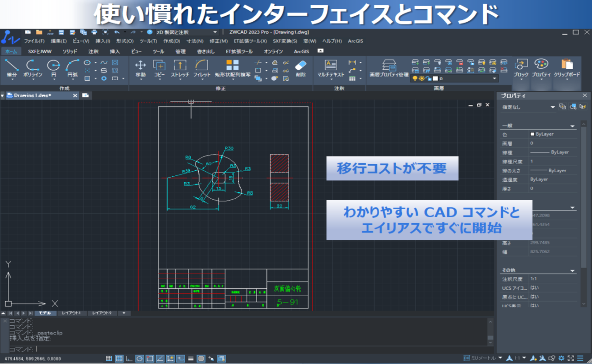This screenshot has width=592, height=364.
Task: Switch to the 注釈 ribbon tab
Action: tap(93, 51)
